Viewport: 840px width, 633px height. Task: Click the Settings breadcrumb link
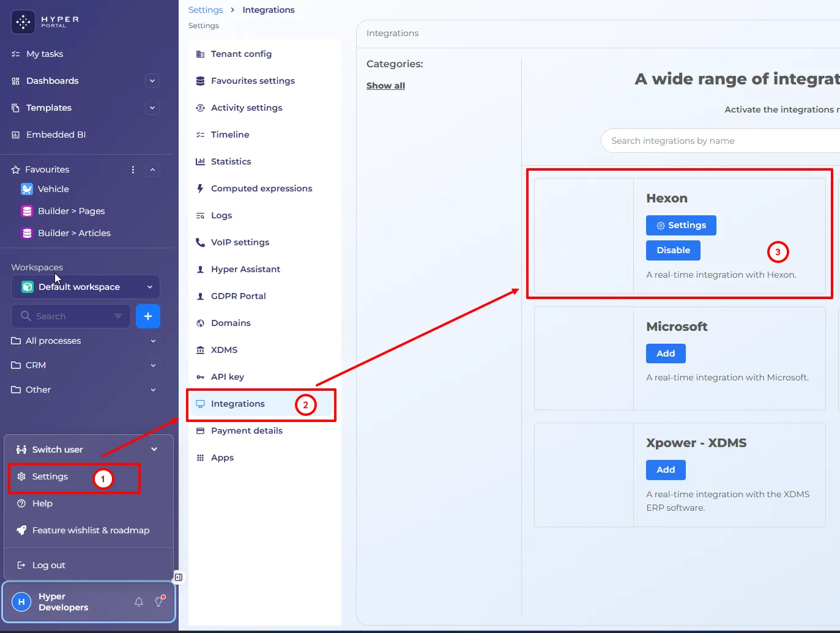tap(206, 10)
